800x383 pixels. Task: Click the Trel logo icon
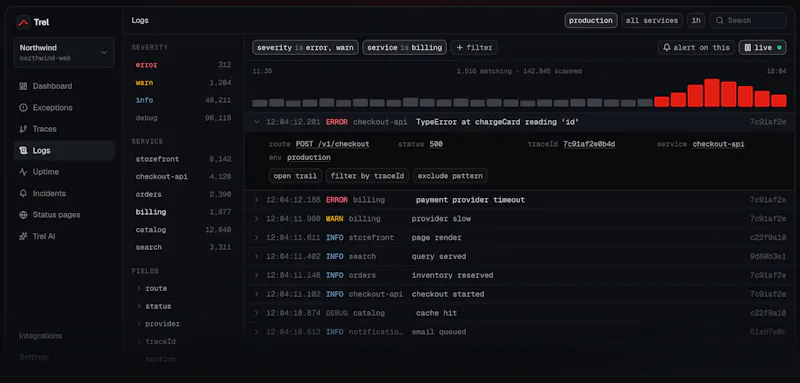(x=23, y=22)
